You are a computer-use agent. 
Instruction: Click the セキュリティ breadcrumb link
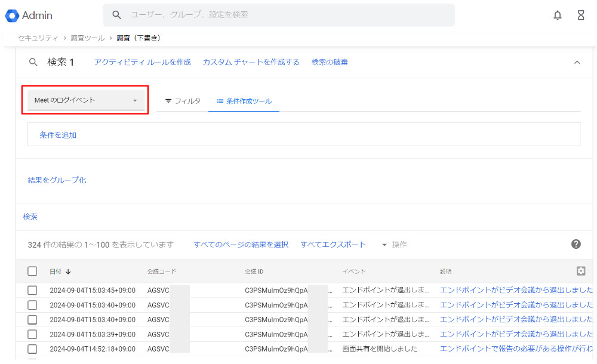point(38,38)
